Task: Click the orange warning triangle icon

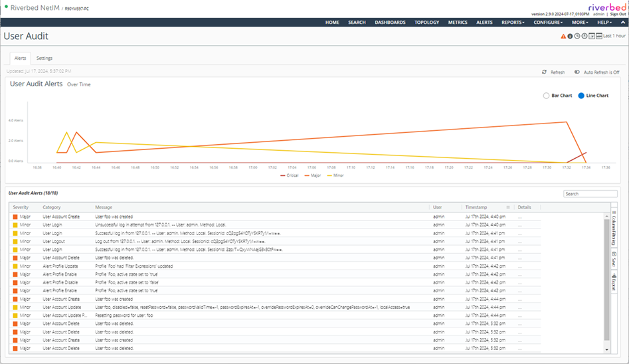Action: [564, 37]
